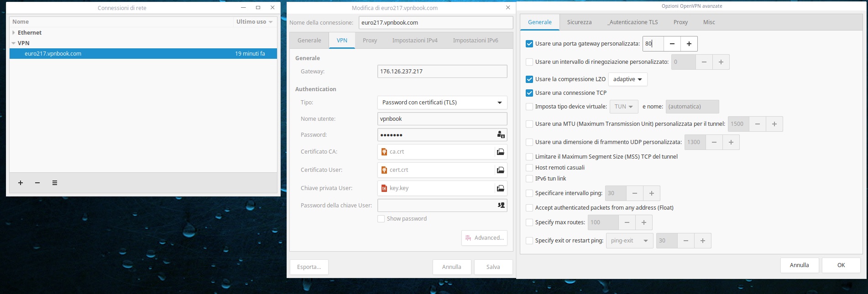Enable custom tunnel MTU checkbox

coord(529,124)
